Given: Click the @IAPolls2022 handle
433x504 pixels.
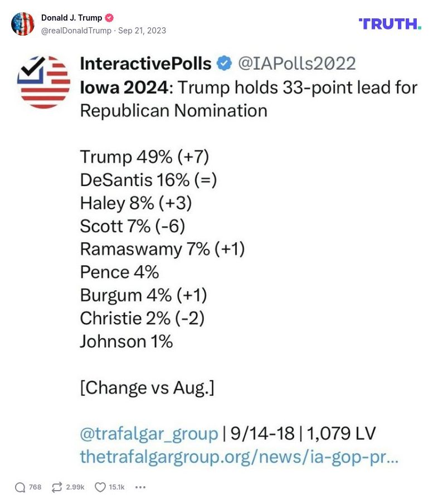Looking at the screenshot, I should 297,63.
